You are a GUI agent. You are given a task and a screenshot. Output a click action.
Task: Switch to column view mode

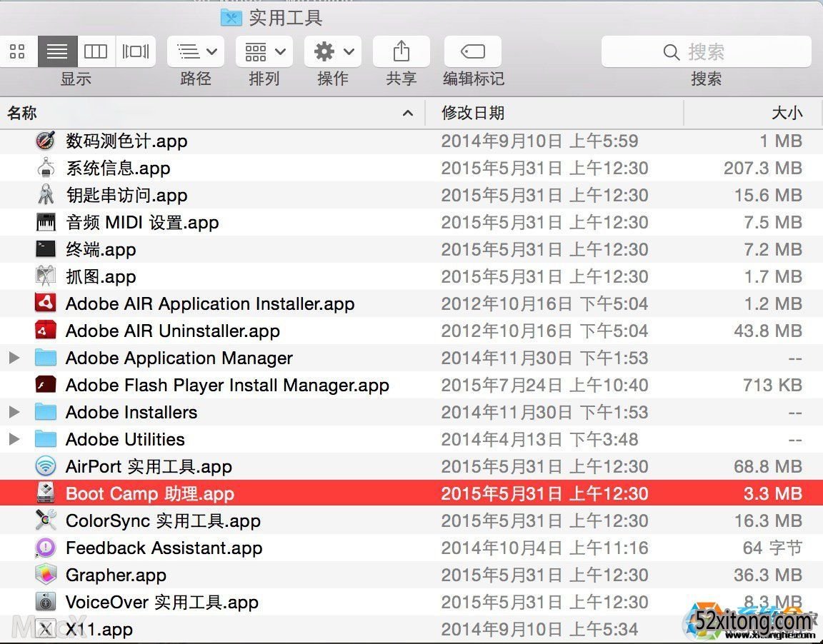pos(96,51)
